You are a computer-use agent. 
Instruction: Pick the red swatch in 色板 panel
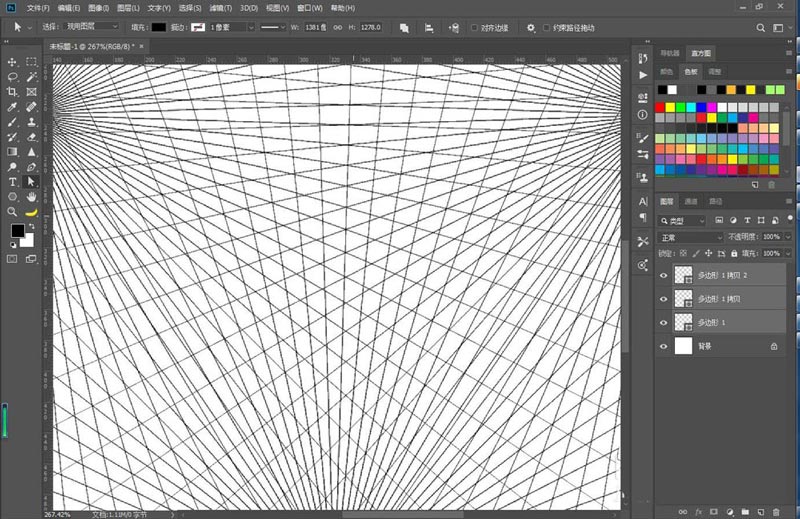click(660, 107)
